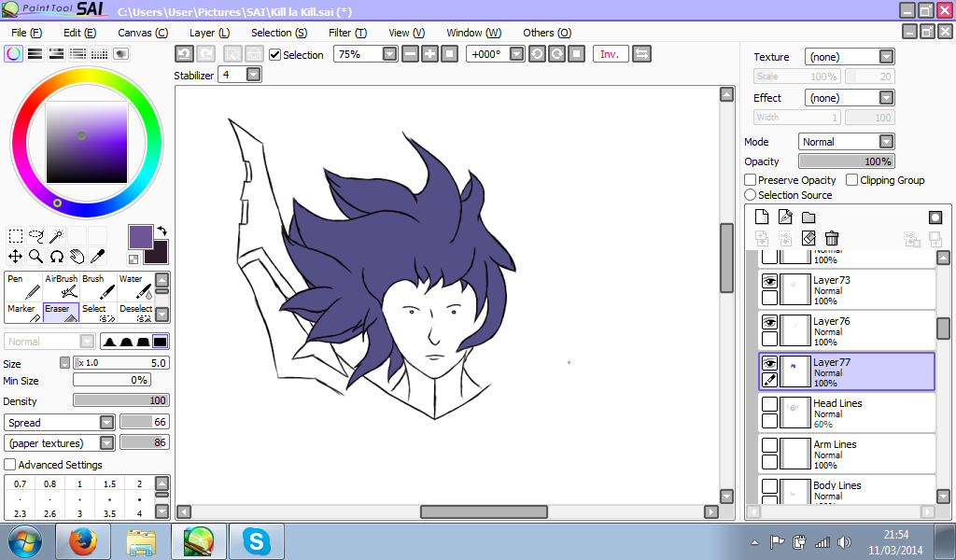Select the AirBrush tool
956x560 pixels.
pos(61,287)
